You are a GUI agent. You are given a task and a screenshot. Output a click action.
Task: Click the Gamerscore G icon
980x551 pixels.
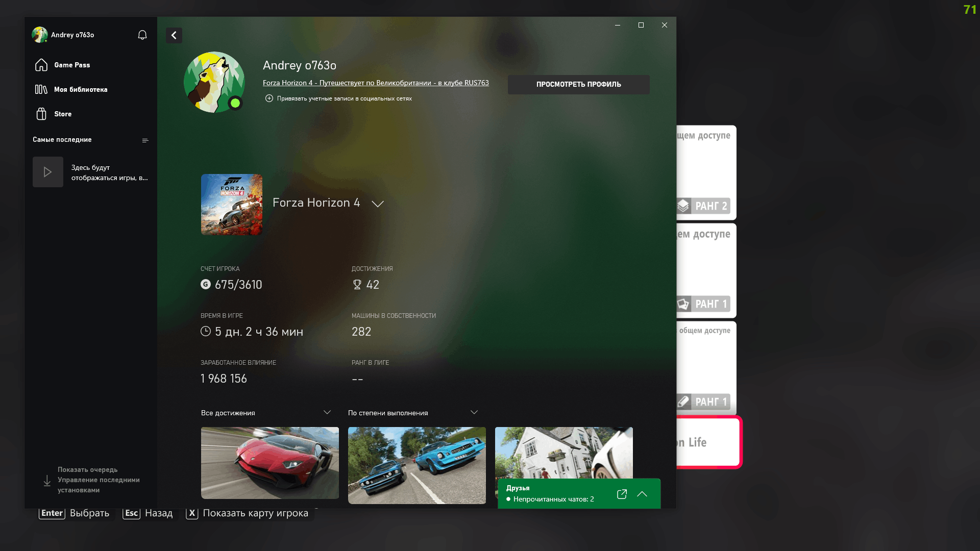coord(206,284)
